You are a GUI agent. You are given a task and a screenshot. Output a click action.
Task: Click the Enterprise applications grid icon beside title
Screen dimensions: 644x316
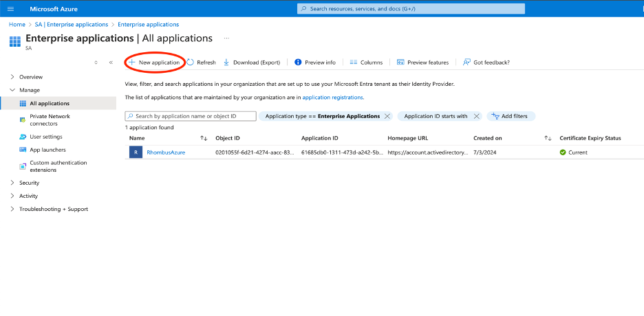coord(14,41)
